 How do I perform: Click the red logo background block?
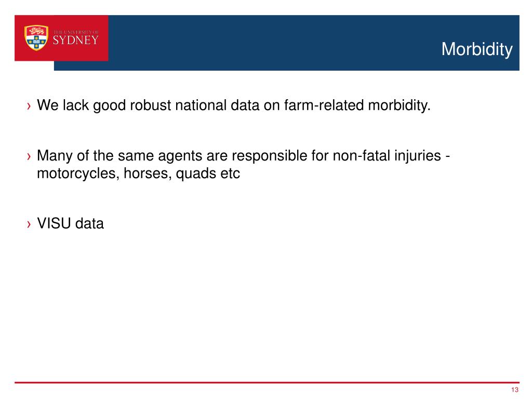pyautogui.click(x=61, y=38)
